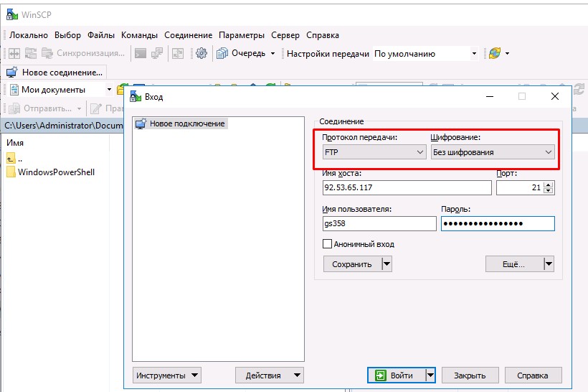This screenshot has width=588, height=392.
Task: Click the Закрыть button
Action: point(470,375)
